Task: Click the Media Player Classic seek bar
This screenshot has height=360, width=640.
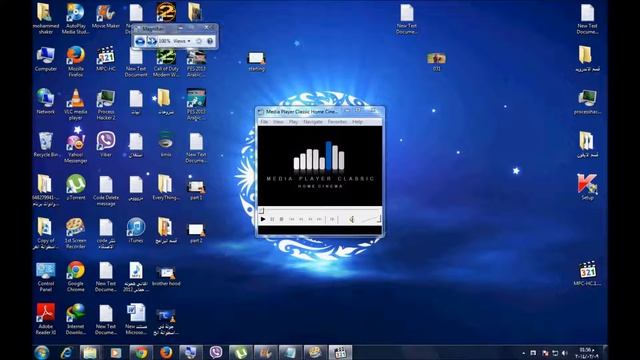Action: [x=320, y=211]
